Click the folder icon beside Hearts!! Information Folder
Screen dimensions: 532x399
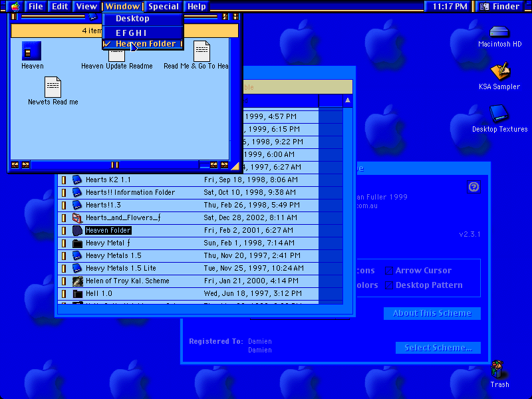click(x=77, y=192)
